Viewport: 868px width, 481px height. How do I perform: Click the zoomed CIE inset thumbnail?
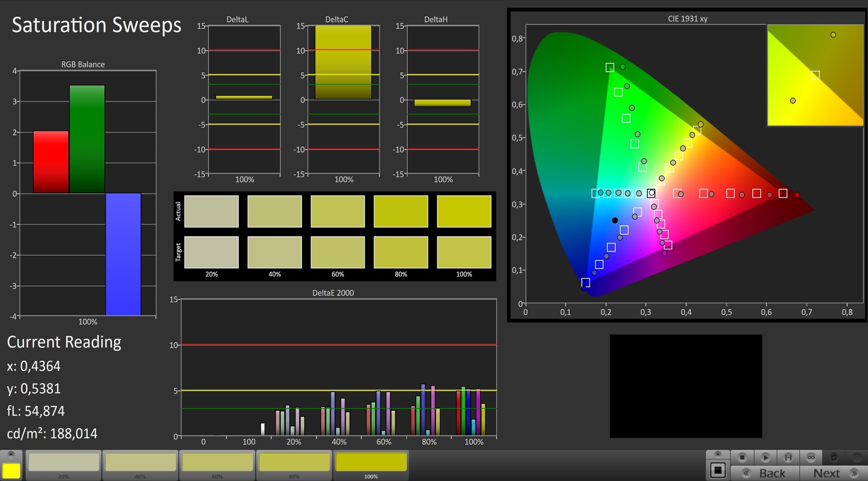[815, 75]
